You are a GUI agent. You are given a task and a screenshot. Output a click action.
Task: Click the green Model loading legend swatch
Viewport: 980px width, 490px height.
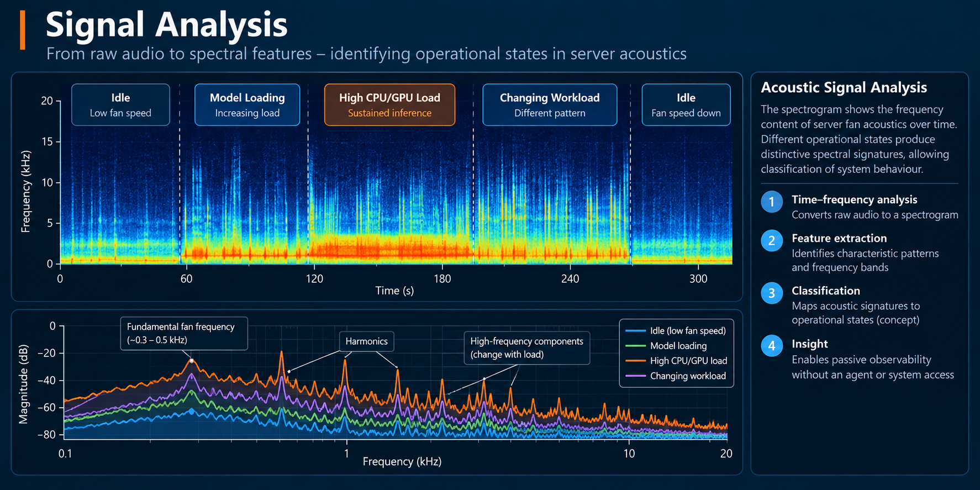pos(636,346)
